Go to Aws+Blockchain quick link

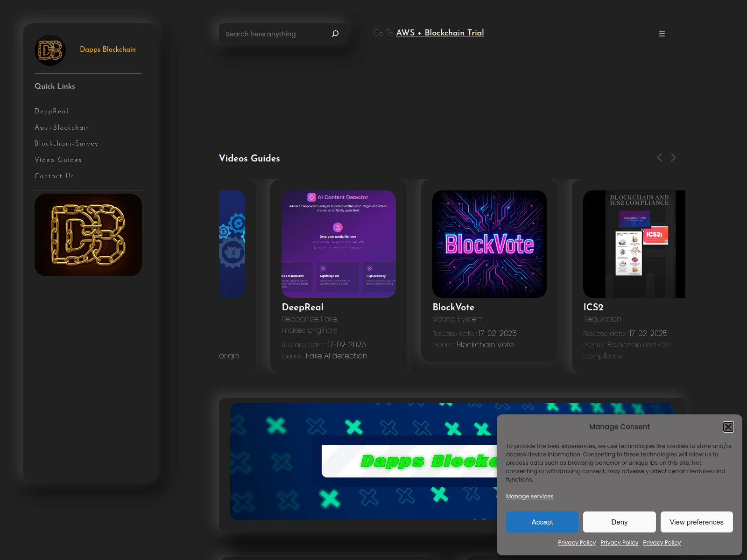(x=62, y=127)
